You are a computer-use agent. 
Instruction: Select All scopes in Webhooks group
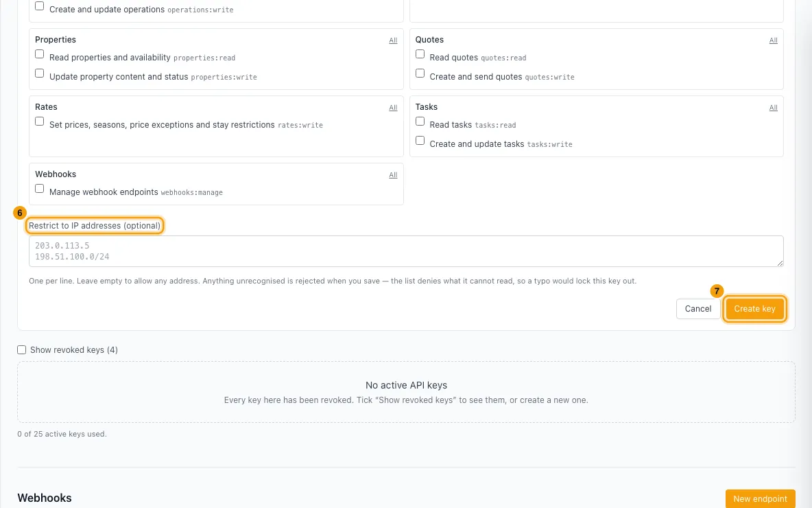click(393, 175)
